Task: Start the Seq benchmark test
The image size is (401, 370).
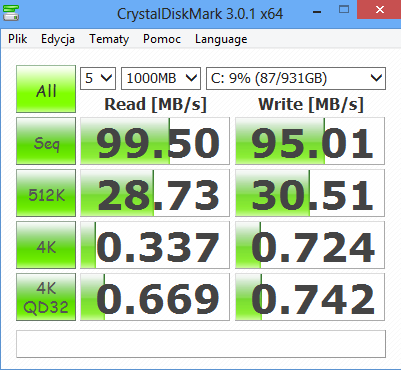Action: [x=46, y=141]
